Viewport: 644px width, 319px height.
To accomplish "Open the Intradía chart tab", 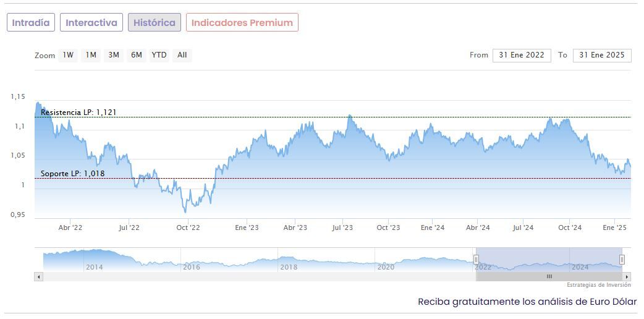I will coord(31,23).
